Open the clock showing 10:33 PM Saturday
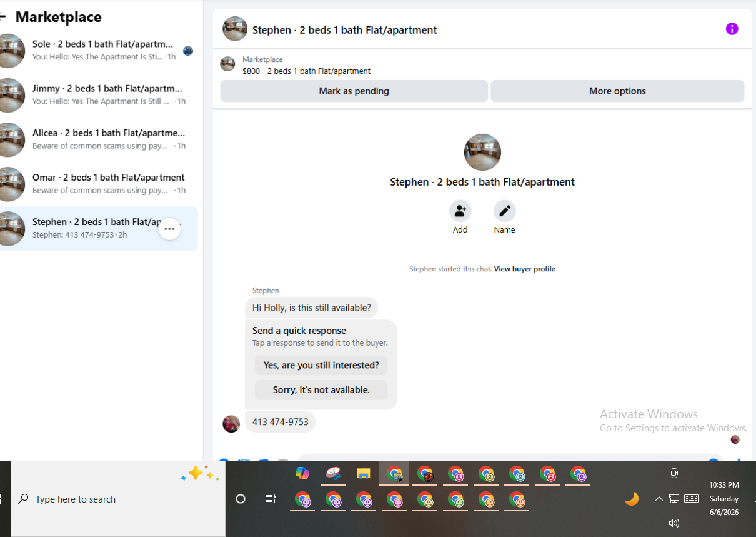 [x=724, y=498]
